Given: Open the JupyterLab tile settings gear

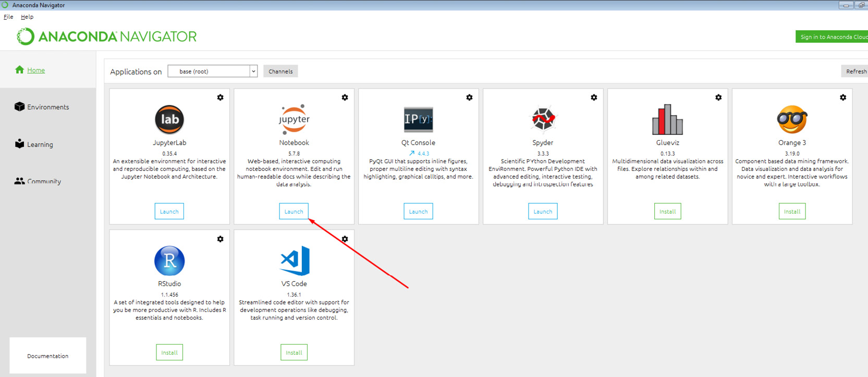Looking at the screenshot, I should pos(220,97).
